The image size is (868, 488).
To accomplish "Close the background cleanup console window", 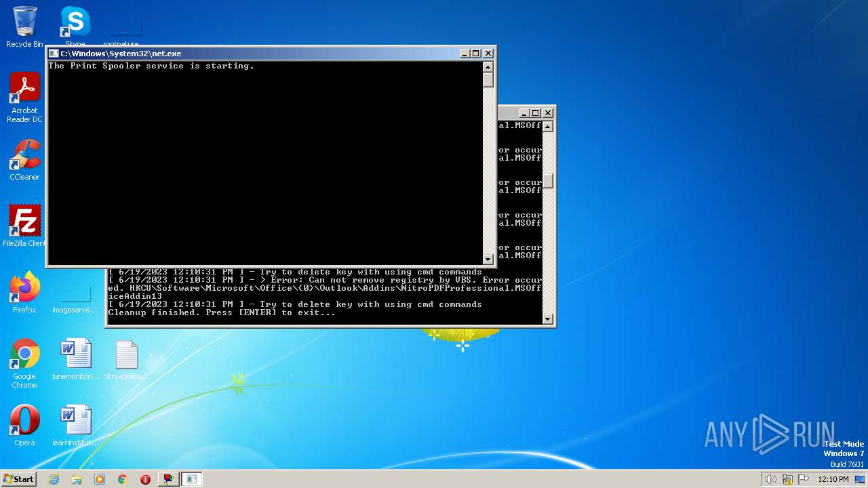I will click(548, 113).
